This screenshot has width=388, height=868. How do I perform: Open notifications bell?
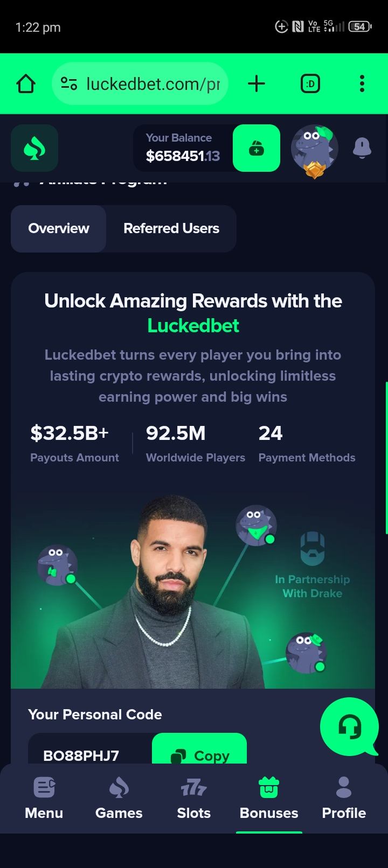362,148
